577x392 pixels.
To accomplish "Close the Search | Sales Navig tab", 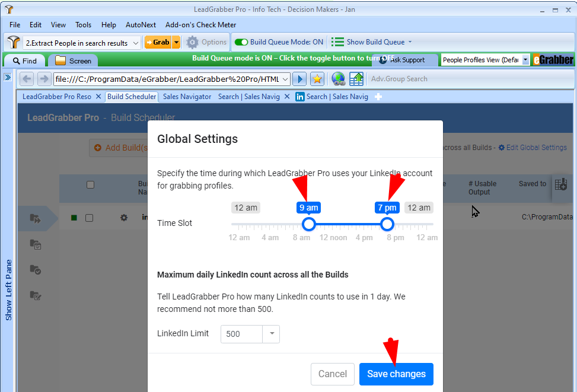I will click(287, 97).
